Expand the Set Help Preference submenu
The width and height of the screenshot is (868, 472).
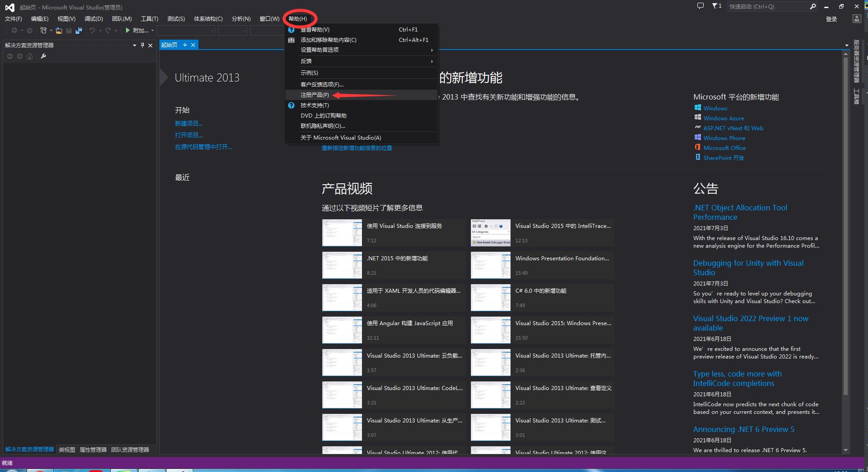(x=362, y=50)
